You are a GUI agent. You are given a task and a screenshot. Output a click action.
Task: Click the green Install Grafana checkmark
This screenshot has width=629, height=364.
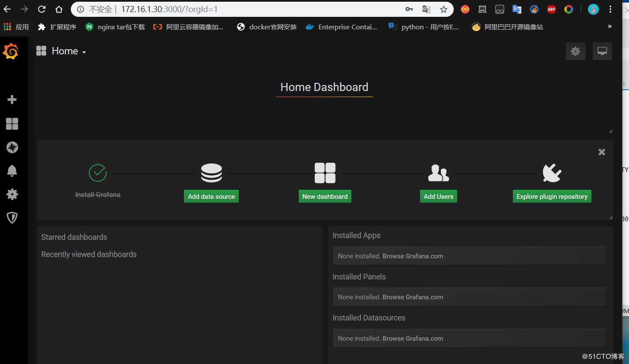coord(98,173)
